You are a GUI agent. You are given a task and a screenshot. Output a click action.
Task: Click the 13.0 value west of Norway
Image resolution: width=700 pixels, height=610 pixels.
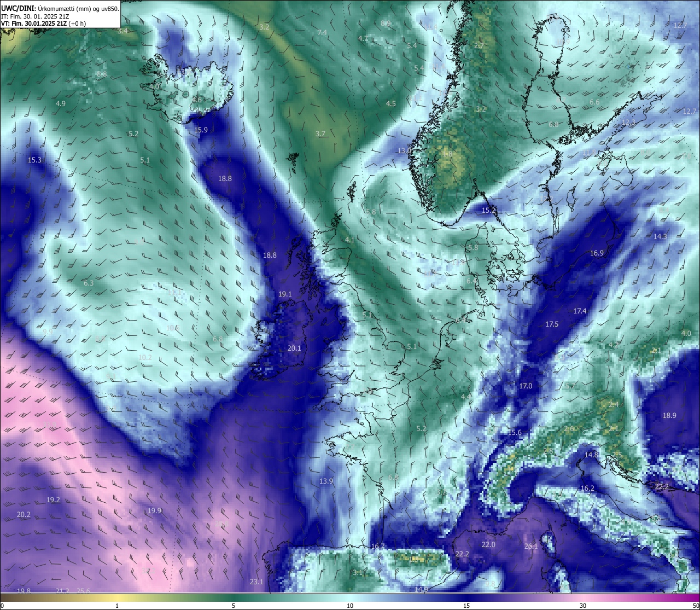[x=404, y=150]
